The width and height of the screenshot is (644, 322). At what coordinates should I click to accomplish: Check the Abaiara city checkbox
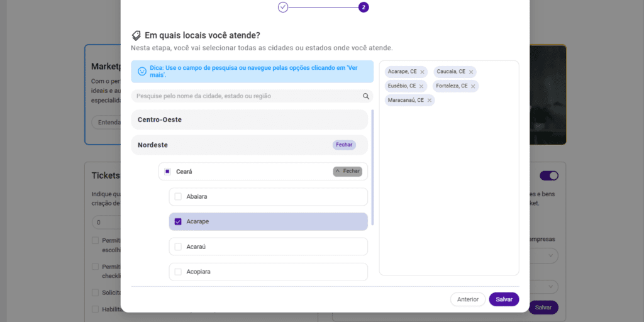coord(178,197)
